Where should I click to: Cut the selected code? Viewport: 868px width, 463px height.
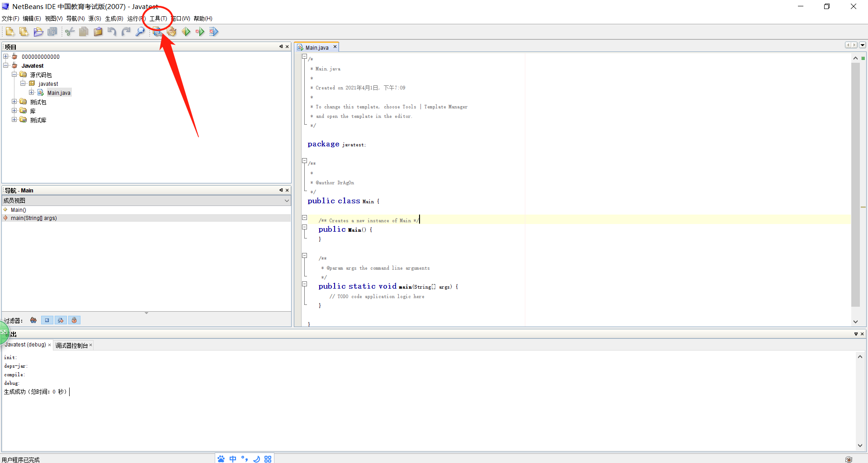click(x=69, y=31)
